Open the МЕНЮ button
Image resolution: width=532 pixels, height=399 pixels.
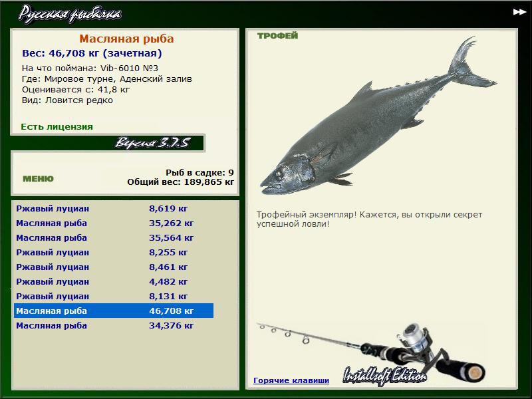pyautogui.click(x=38, y=179)
